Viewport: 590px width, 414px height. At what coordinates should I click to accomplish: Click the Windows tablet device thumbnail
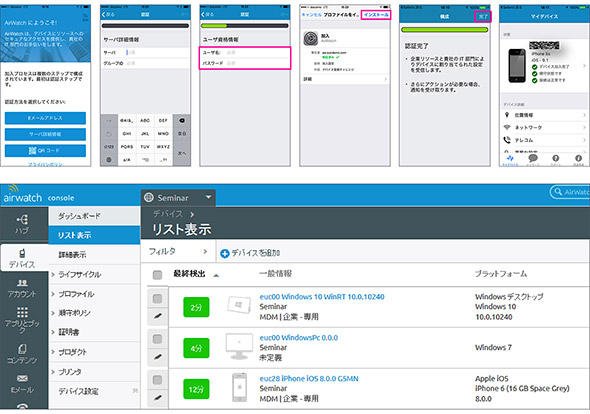click(x=239, y=306)
